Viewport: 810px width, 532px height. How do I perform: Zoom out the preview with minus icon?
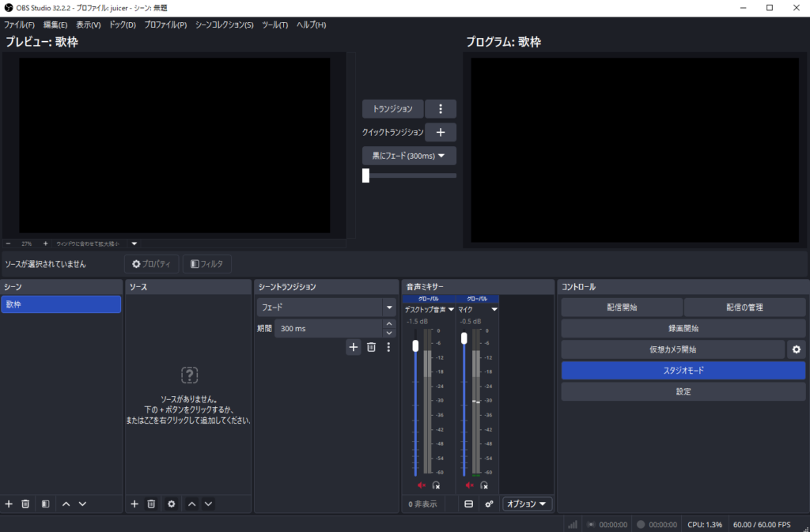point(8,243)
